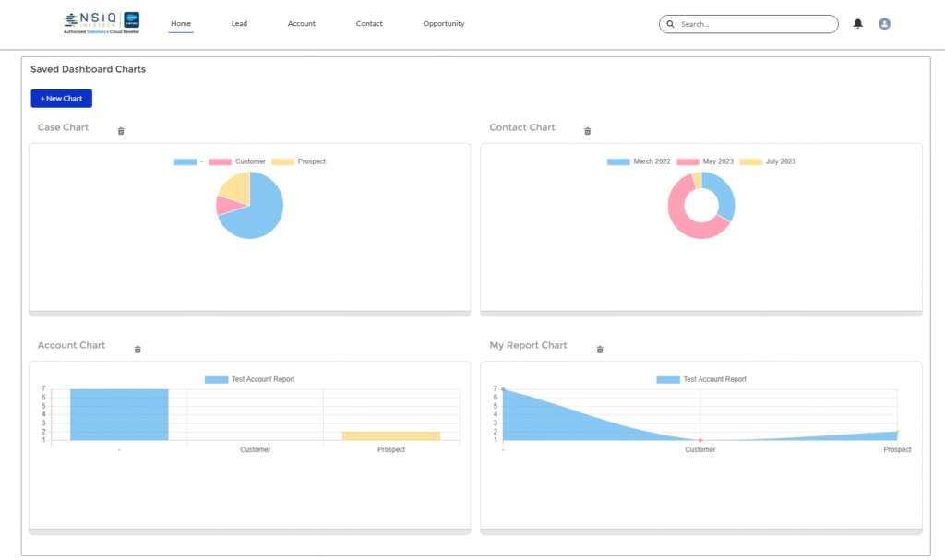Toggle the Customer legend in Case Chart

click(x=238, y=161)
